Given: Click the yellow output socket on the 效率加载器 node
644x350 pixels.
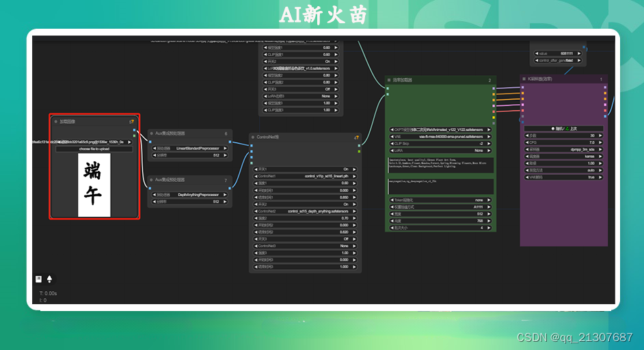Looking at the screenshot, I should [x=494, y=118].
